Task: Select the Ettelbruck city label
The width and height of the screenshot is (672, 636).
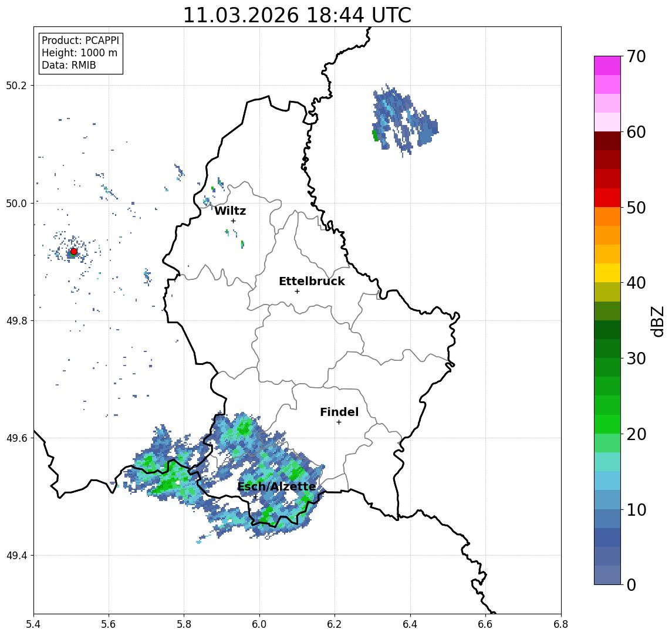Action: 312,281
